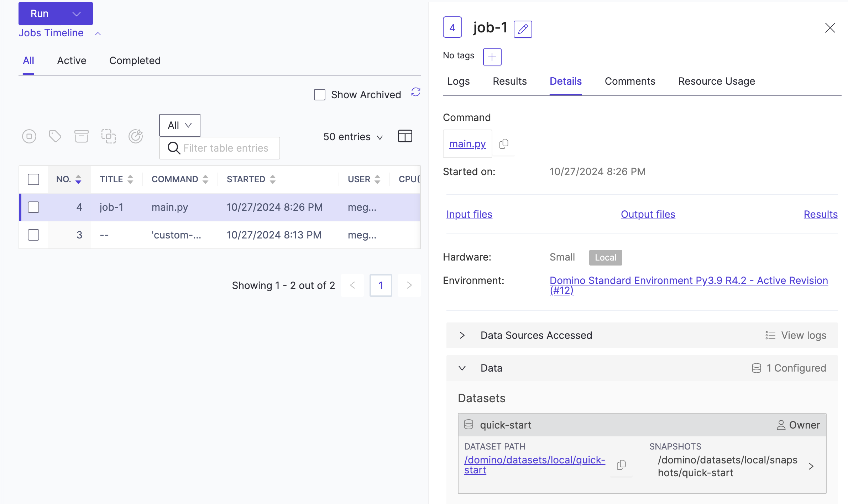
Task: Open the column layout settings icon
Action: pyautogui.click(x=405, y=136)
